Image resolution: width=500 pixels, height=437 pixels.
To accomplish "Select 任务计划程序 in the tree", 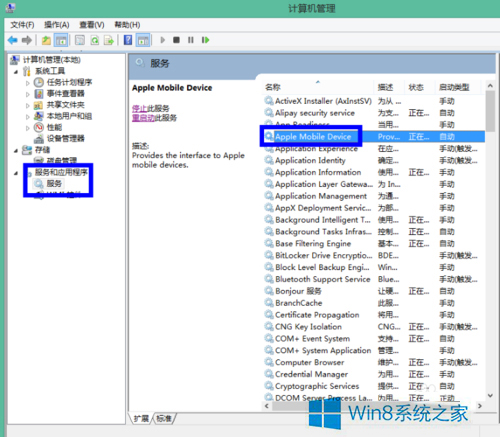I will [x=69, y=82].
